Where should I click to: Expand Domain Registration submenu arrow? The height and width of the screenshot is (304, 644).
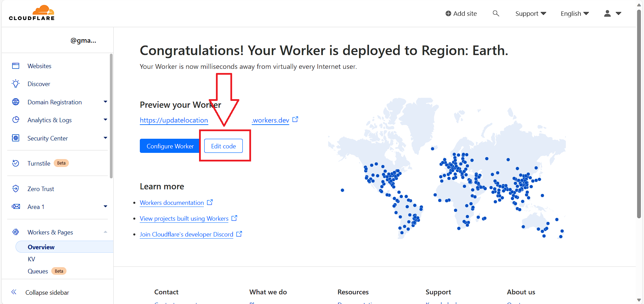point(105,102)
